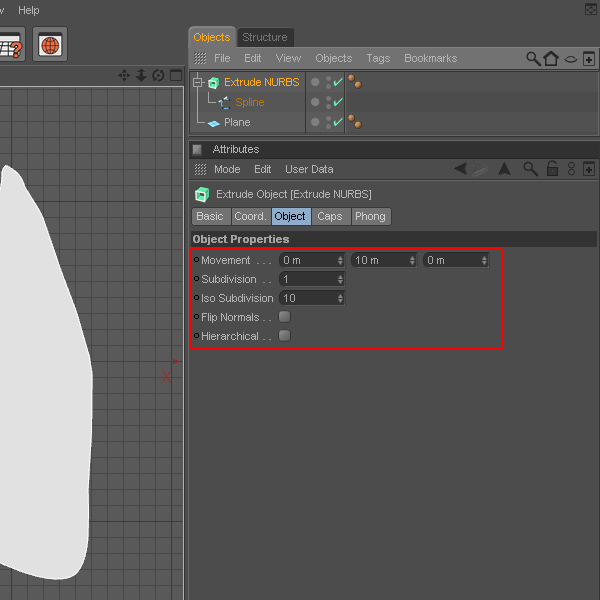Click the top-right corner layout icon
This screenshot has height=600, width=600.
pyautogui.click(x=591, y=9)
